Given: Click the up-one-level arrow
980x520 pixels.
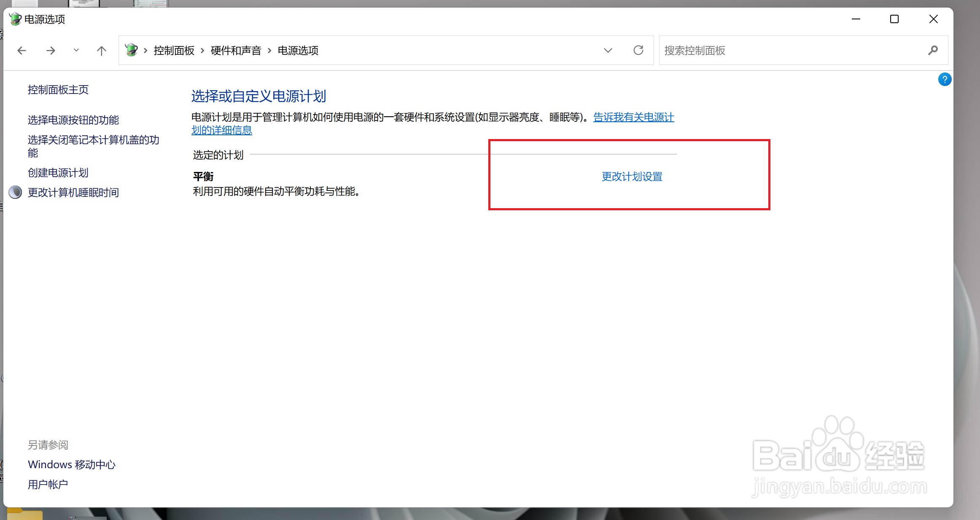Looking at the screenshot, I should pos(101,50).
